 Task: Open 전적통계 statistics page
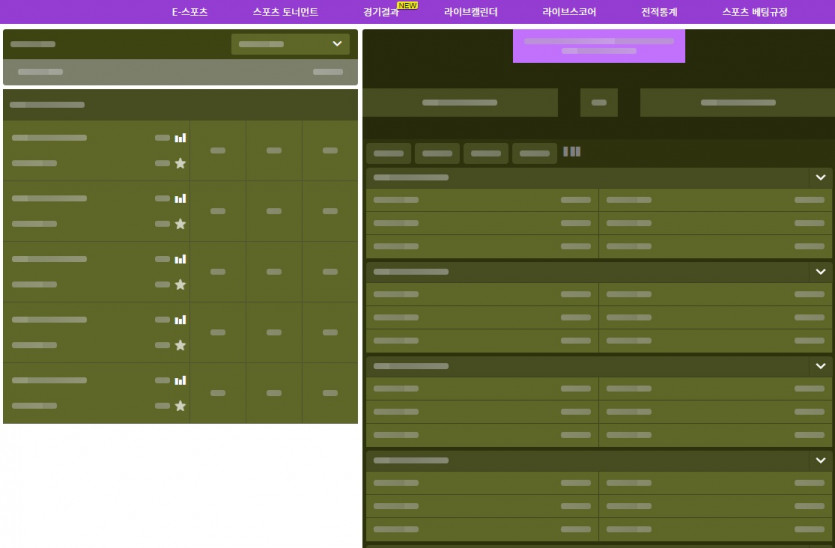659,12
